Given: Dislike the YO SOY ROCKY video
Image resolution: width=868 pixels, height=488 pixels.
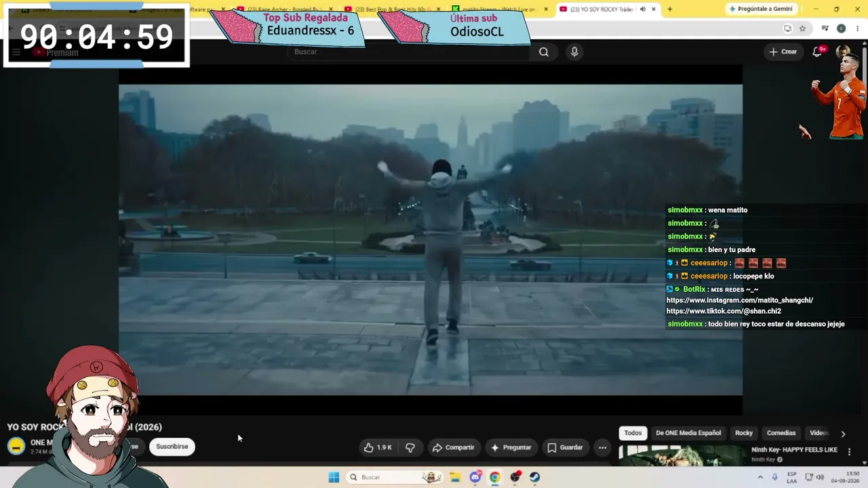Looking at the screenshot, I should click(410, 447).
